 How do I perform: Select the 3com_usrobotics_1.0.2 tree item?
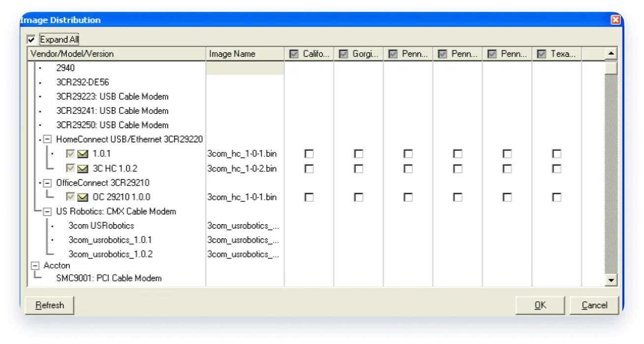(x=111, y=254)
